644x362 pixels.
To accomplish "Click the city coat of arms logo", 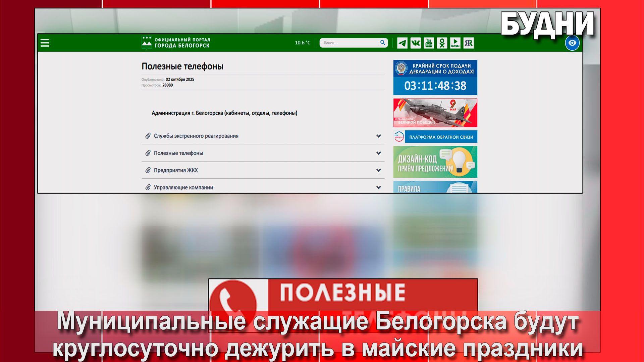I will tap(146, 42).
